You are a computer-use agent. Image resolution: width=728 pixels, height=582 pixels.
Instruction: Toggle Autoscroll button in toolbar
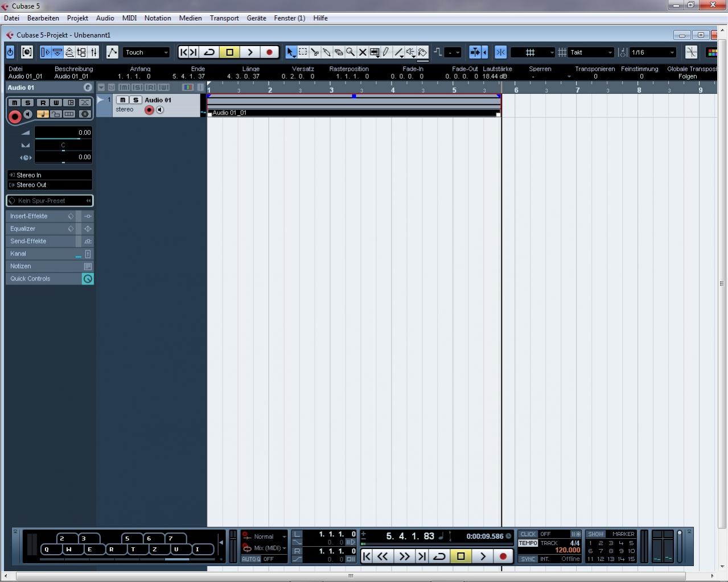point(475,52)
